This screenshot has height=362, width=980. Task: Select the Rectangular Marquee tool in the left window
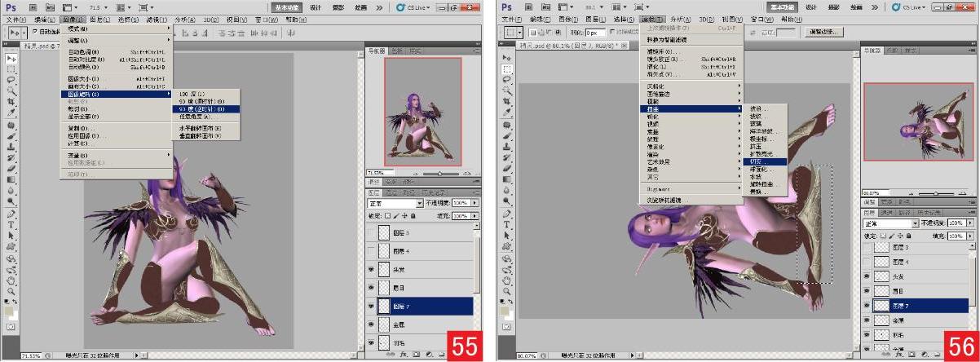pos(11,70)
